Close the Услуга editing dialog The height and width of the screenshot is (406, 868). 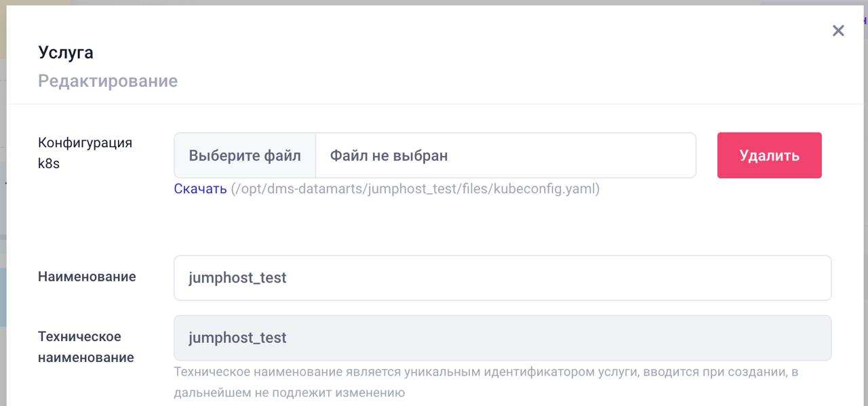(838, 31)
